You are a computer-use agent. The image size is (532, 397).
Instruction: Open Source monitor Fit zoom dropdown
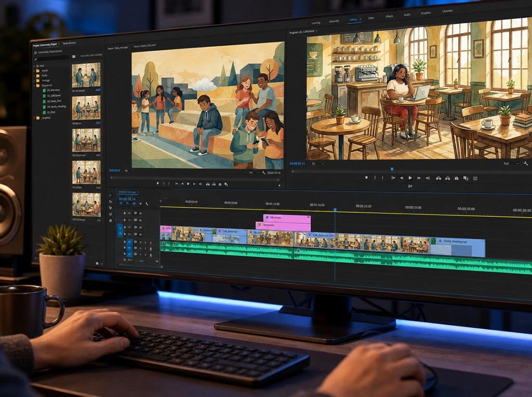point(129,170)
